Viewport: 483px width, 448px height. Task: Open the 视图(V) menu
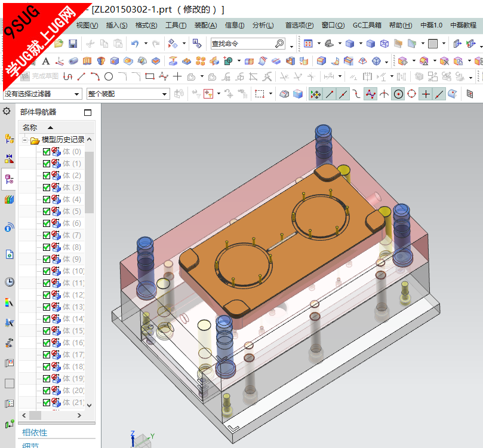(x=87, y=25)
